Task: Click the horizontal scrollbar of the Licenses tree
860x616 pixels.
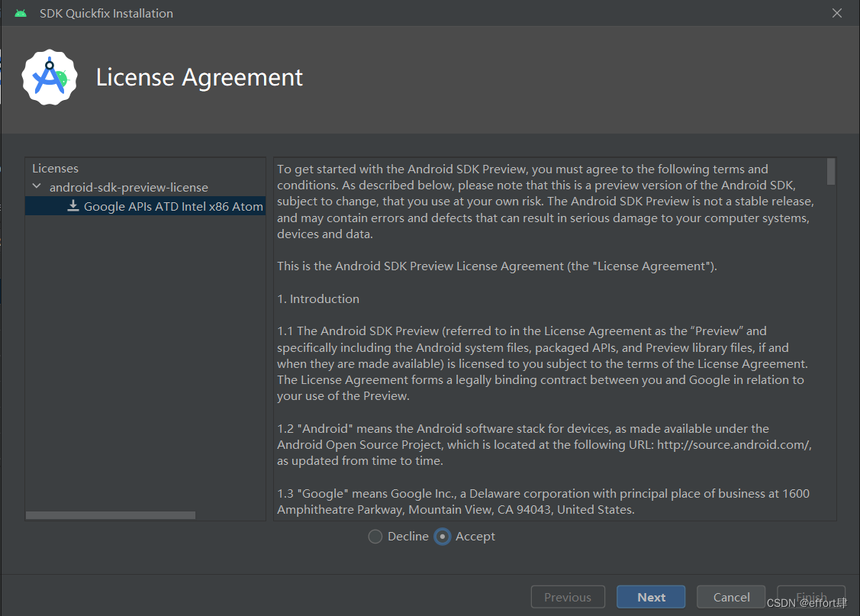Action: click(110, 515)
